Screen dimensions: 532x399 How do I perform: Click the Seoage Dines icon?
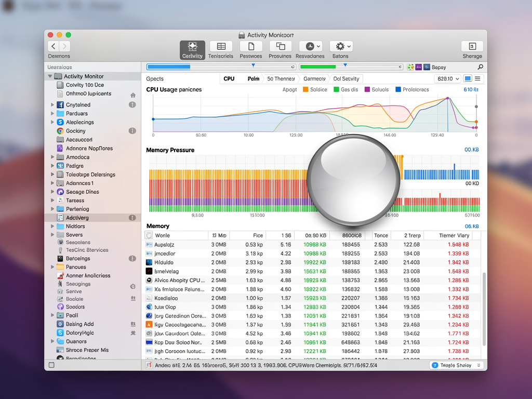click(x=60, y=192)
